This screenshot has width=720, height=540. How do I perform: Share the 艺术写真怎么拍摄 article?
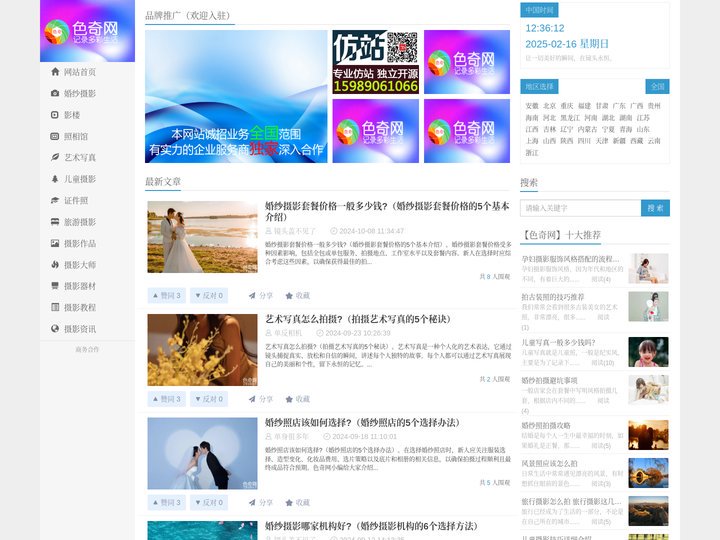(261, 399)
